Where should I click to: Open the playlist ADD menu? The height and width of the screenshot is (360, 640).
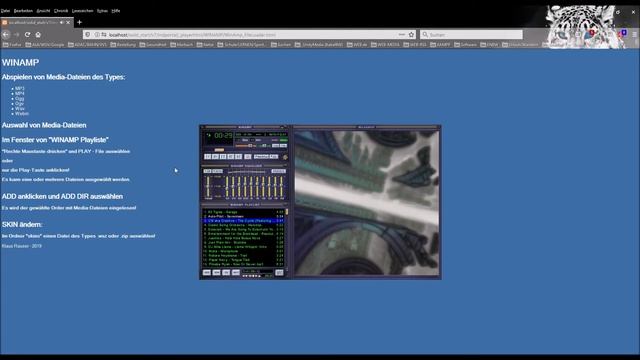pos(207,272)
